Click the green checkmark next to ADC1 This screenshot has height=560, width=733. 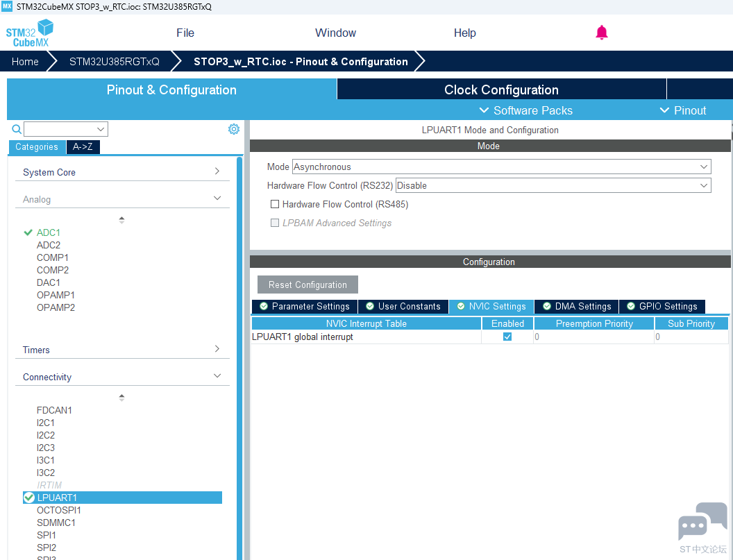coord(28,232)
